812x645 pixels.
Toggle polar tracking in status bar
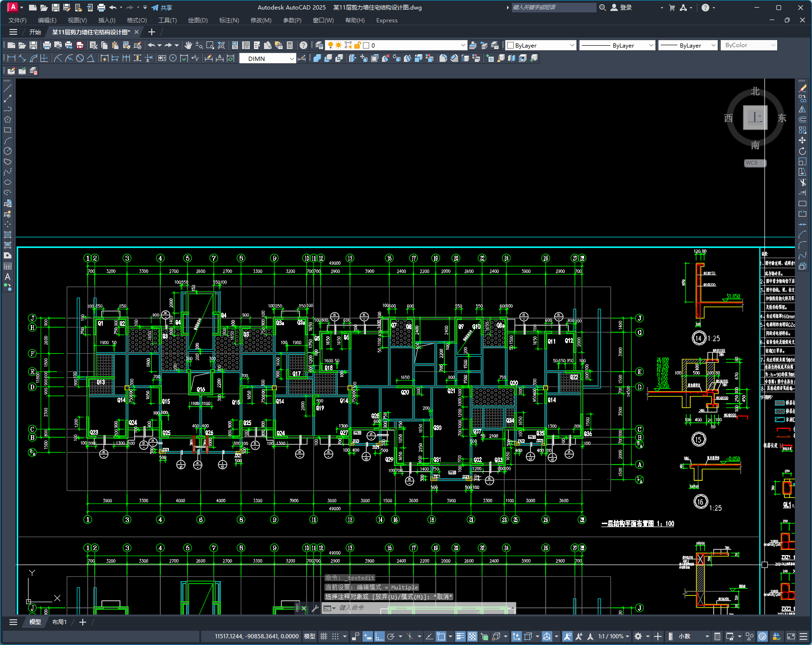click(391, 636)
